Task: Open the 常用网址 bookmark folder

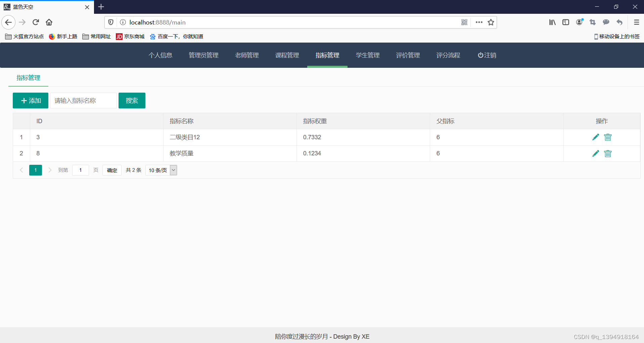Action: click(x=97, y=37)
